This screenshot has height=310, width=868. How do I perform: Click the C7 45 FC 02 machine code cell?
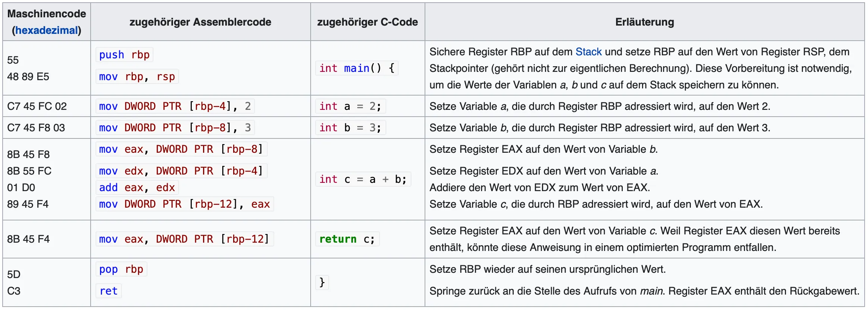37,106
